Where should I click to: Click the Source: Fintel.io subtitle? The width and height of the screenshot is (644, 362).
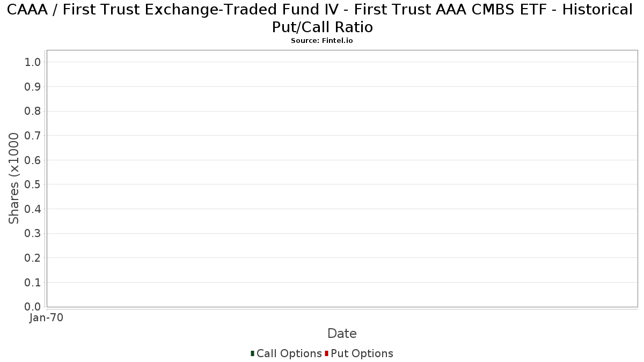tap(322, 41)
